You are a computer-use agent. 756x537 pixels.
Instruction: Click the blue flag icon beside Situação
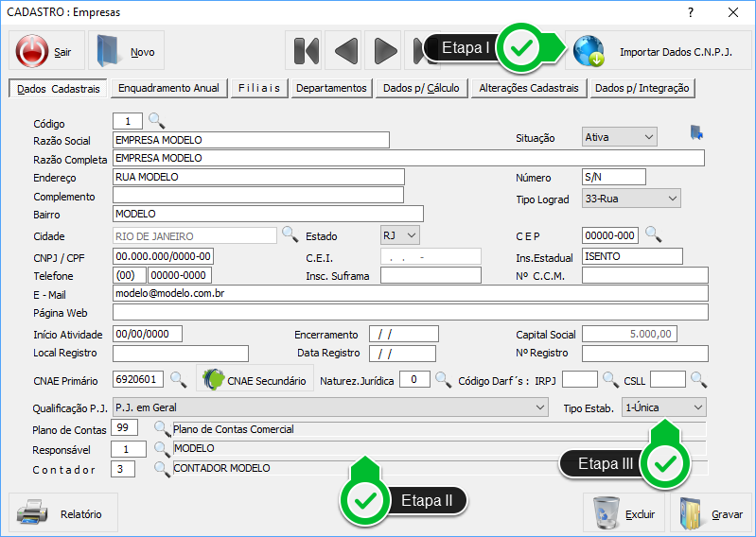tap(696, 132)
